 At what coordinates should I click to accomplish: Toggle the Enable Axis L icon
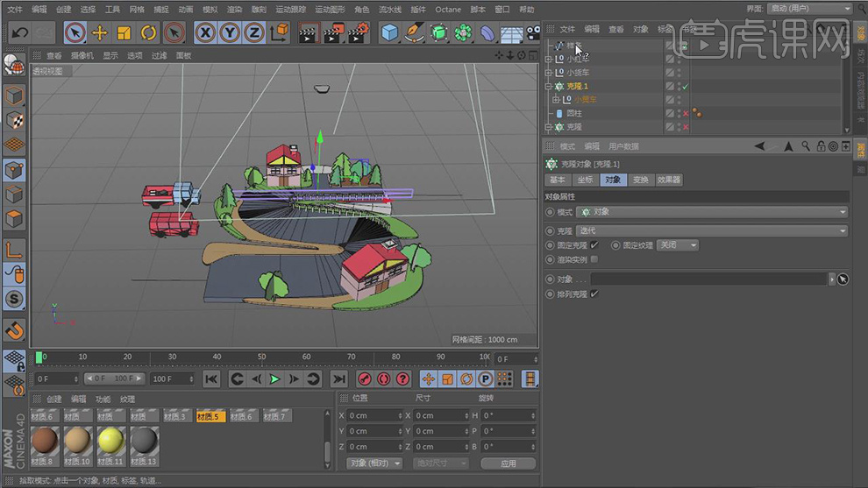click(14, 250)
